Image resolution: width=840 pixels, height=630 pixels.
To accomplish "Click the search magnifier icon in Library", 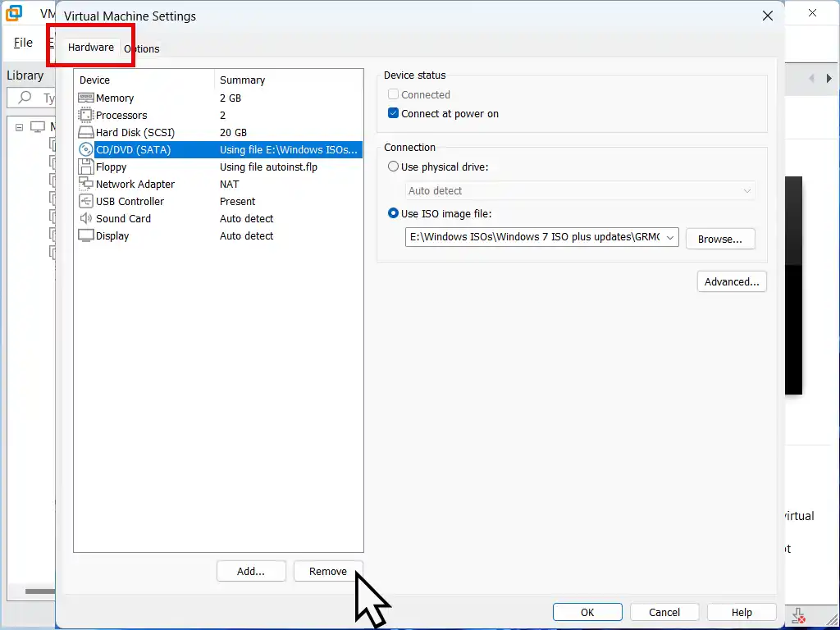I will coord(25,98).
